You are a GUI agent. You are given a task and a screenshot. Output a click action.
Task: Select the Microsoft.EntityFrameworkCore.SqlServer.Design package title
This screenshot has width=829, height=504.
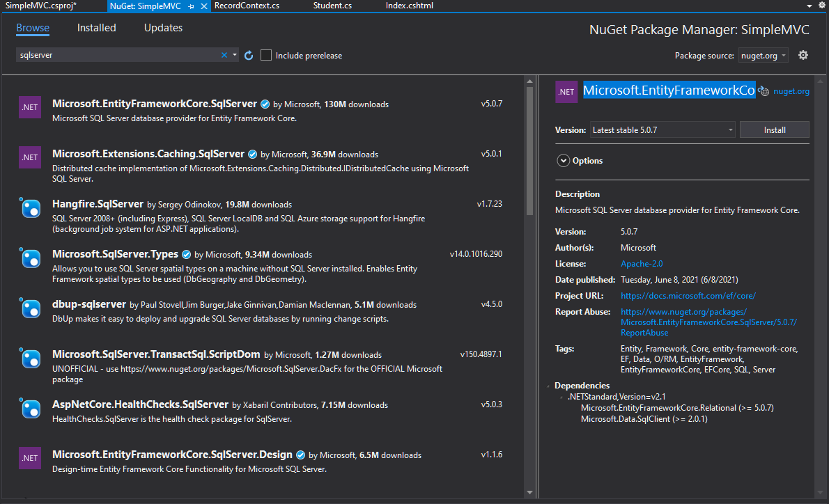172,455
